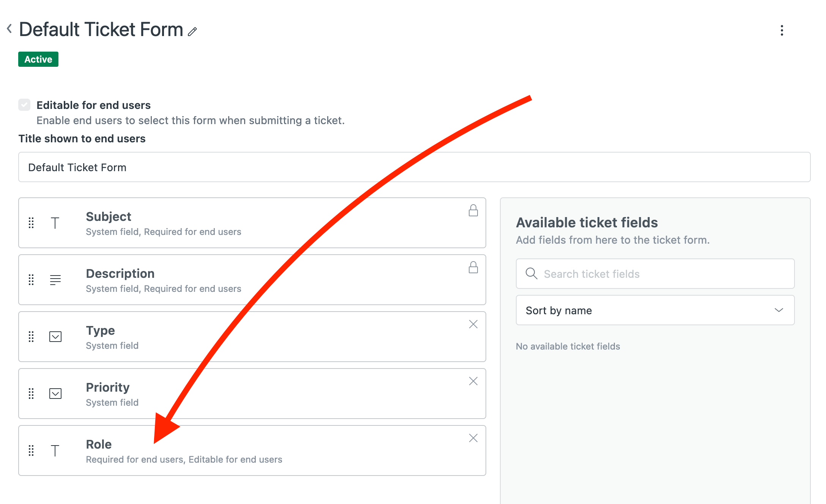Toggle the Editable for end users checkbox
The width and height of the screenshot is (826, 504).
coord(24,105)
